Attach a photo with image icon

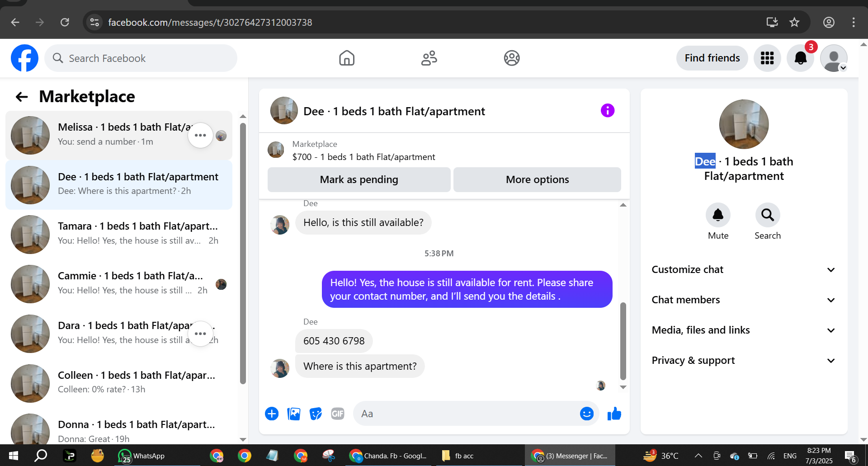coord(294,414)
